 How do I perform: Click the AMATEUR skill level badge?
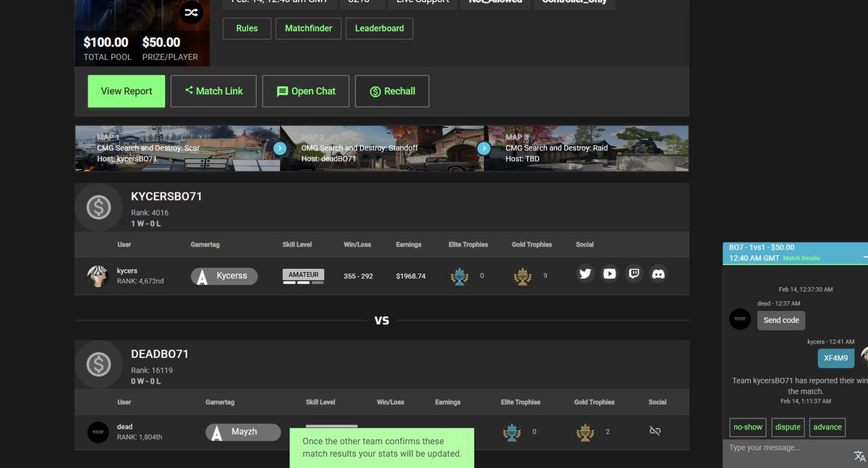click(303, 276)
